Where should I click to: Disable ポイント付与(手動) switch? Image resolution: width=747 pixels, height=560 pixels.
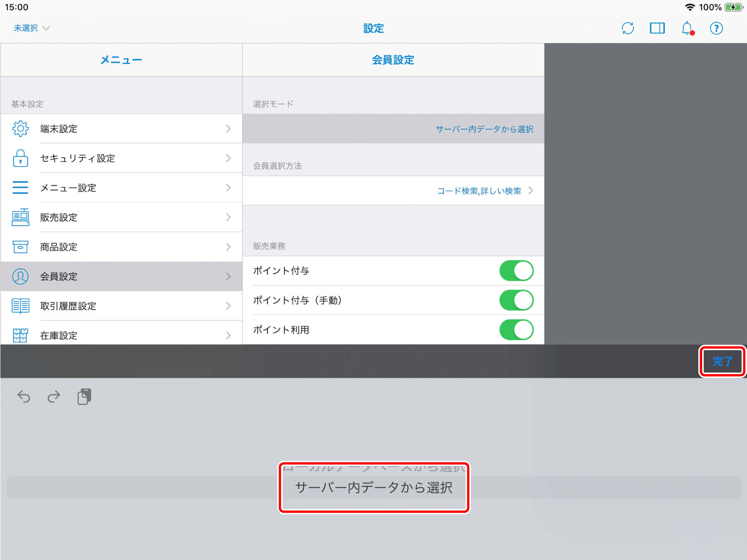[x=516, y=300]
